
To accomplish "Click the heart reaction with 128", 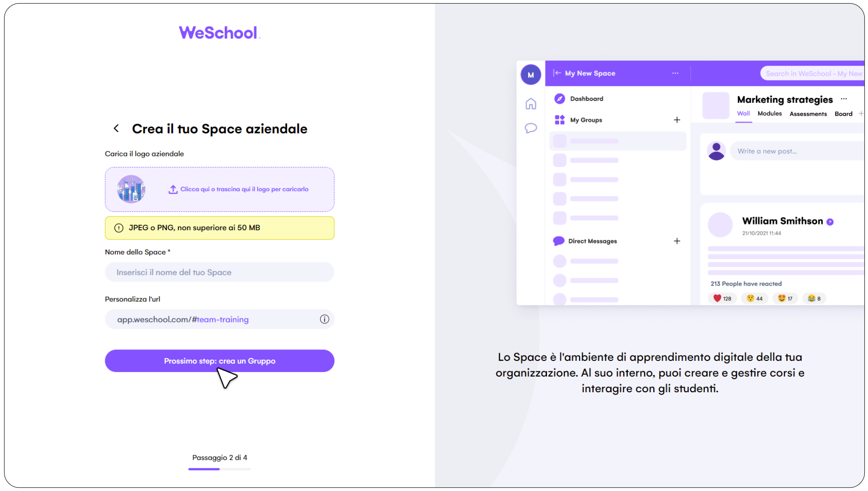I will coord(722,299).
